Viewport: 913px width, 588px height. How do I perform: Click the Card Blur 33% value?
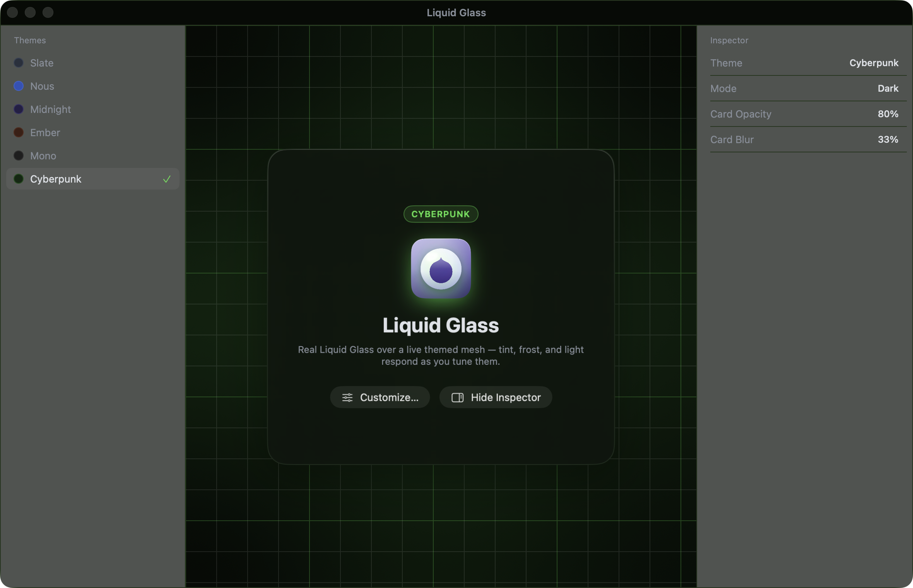[888, 139]
